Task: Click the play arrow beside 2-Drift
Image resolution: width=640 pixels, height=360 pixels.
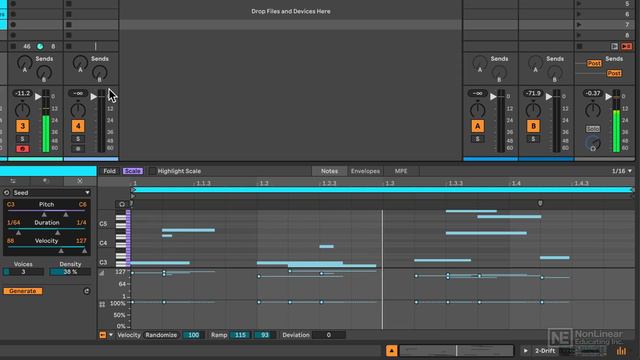Action: (x=525, y=351)
